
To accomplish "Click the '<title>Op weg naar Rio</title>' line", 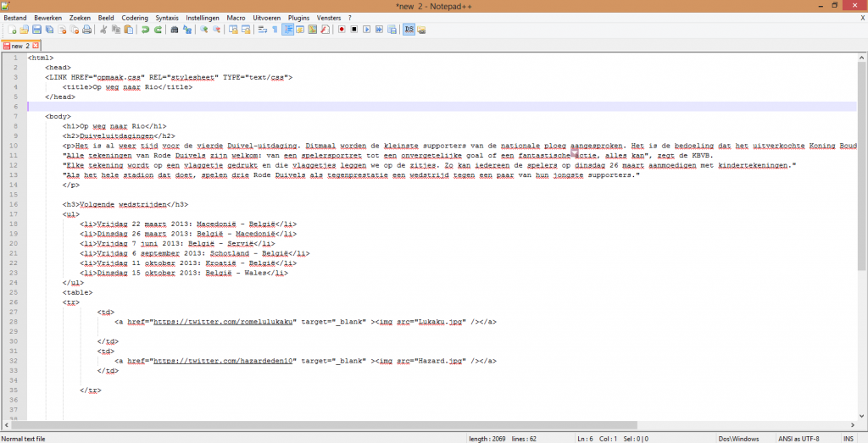I will 127,87.
